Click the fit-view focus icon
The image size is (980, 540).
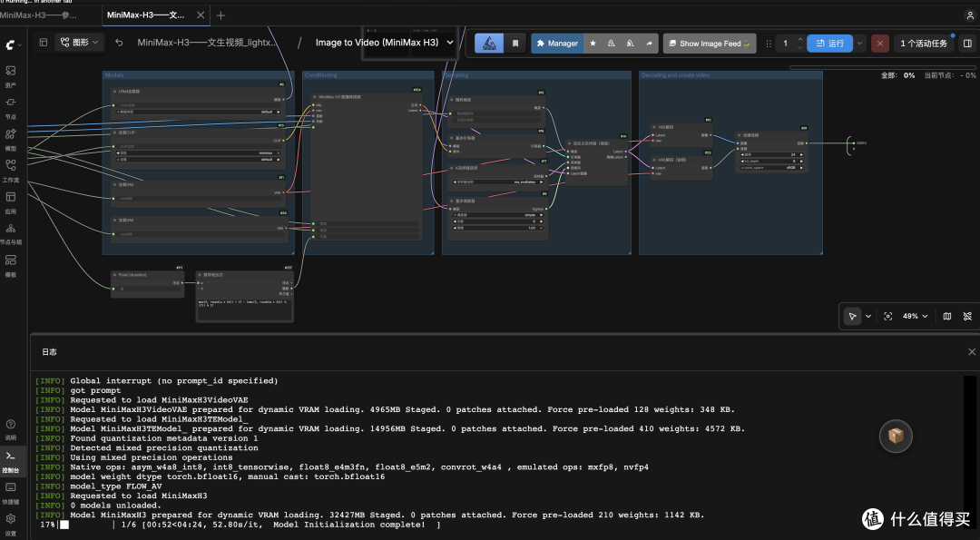(x=887, y=316)
